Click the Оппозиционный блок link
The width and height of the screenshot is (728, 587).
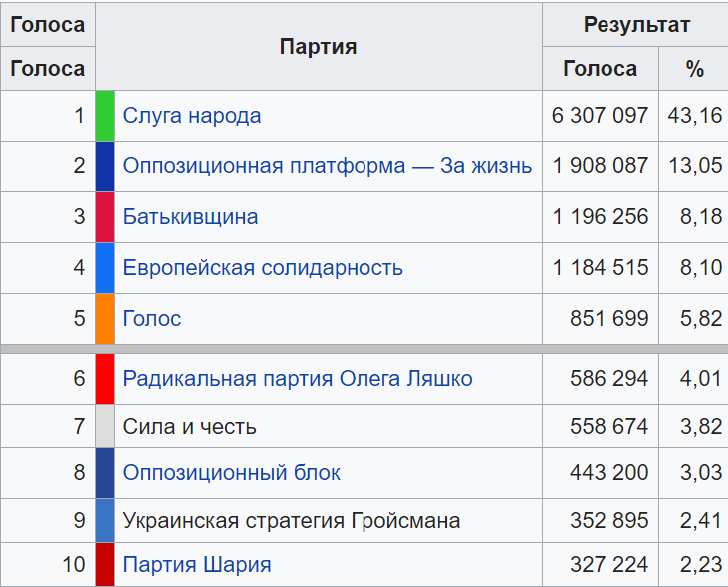tap(231, 473)
